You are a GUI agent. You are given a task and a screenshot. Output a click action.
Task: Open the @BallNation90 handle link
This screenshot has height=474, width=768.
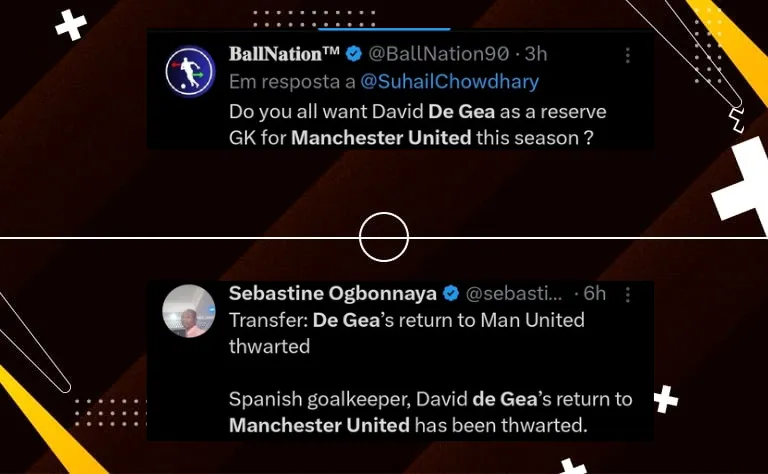[x=438, y=54]
